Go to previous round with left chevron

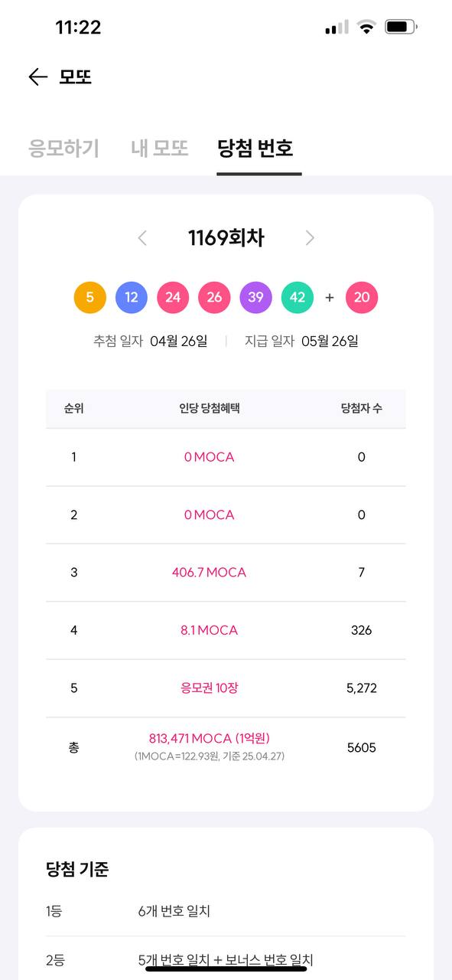[x=142, y=238]
